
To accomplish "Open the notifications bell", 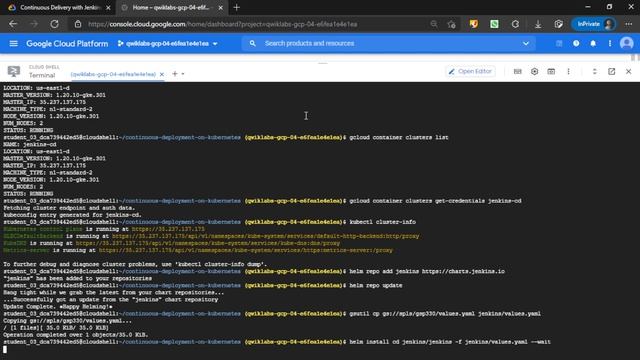I will 593,43.
